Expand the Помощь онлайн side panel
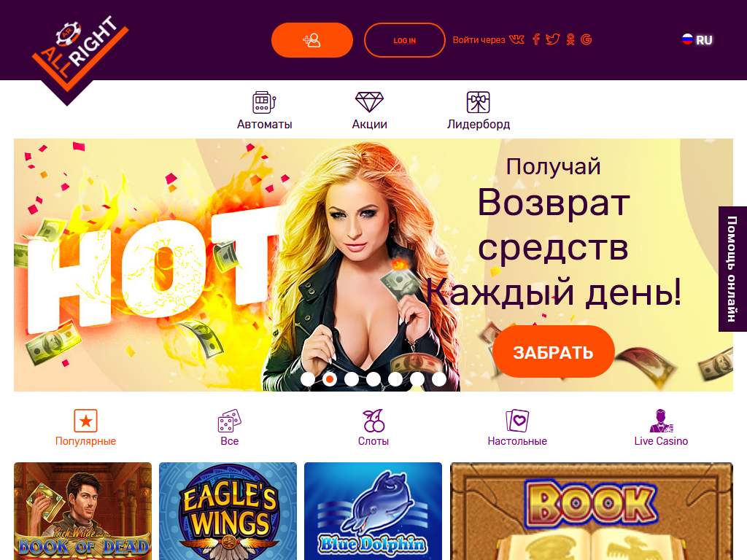The height and width of the screenshot is (560, 747). [732, 269]
